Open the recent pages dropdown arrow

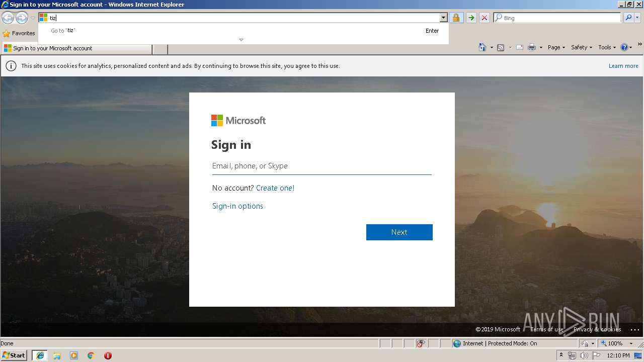[x=33, y=18]
